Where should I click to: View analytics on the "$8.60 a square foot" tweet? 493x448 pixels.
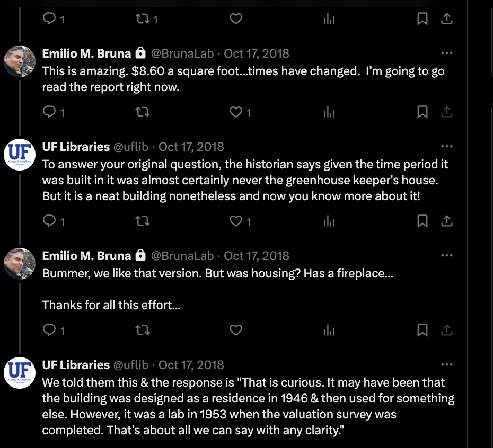pyautogui.click(x=329, y=112)
